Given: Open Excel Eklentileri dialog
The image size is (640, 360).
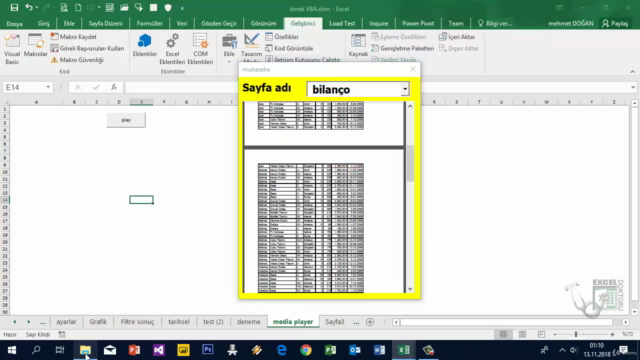Looking at the screenshot, I should (172, 49).
